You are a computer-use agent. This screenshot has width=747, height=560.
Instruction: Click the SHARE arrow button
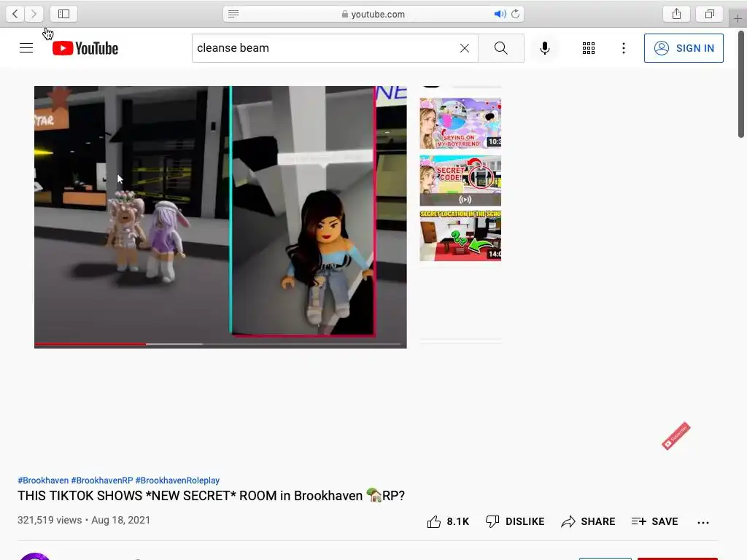588,521
